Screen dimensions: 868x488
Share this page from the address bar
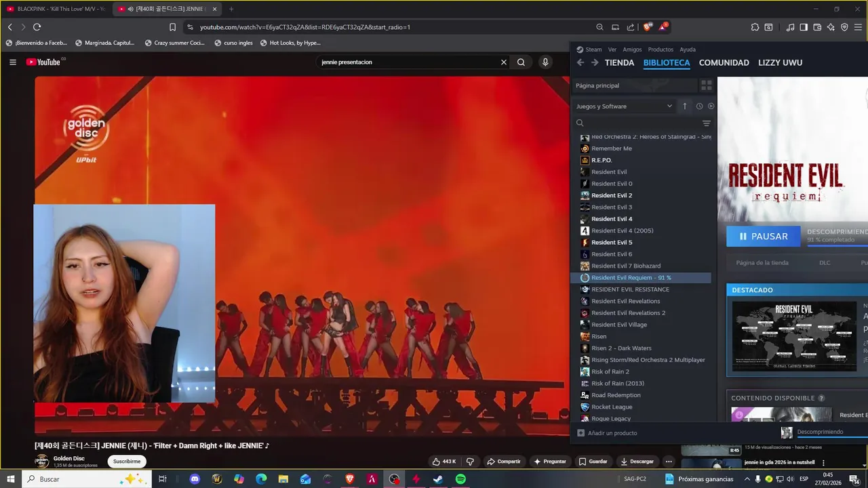[x=631, y=27]
